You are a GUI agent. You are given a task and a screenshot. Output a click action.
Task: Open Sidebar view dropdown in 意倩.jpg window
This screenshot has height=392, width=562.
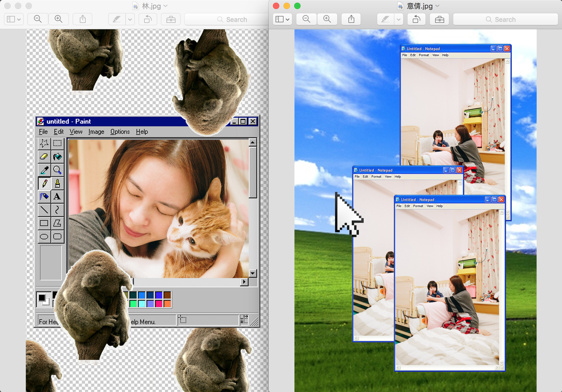pos(282,19)
